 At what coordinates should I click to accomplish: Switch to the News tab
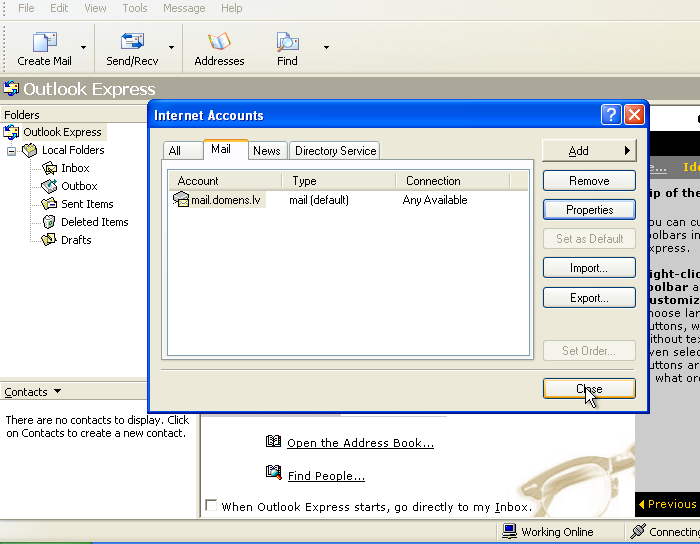tap(267, 151)
